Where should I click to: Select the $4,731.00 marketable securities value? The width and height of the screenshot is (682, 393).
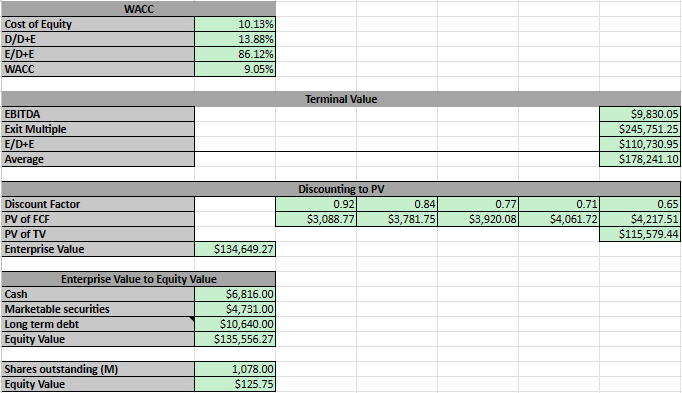235,309
